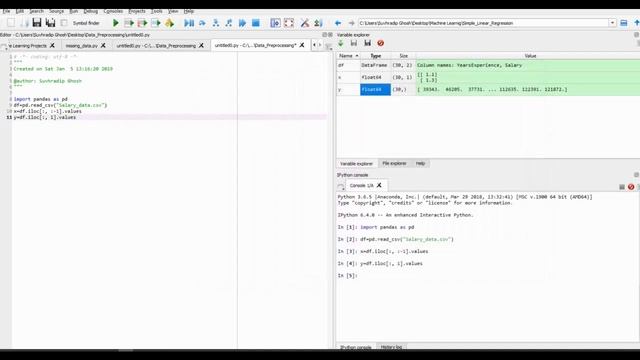Sort variables by the Name column

pyautogui.click(x=348, y=56)
